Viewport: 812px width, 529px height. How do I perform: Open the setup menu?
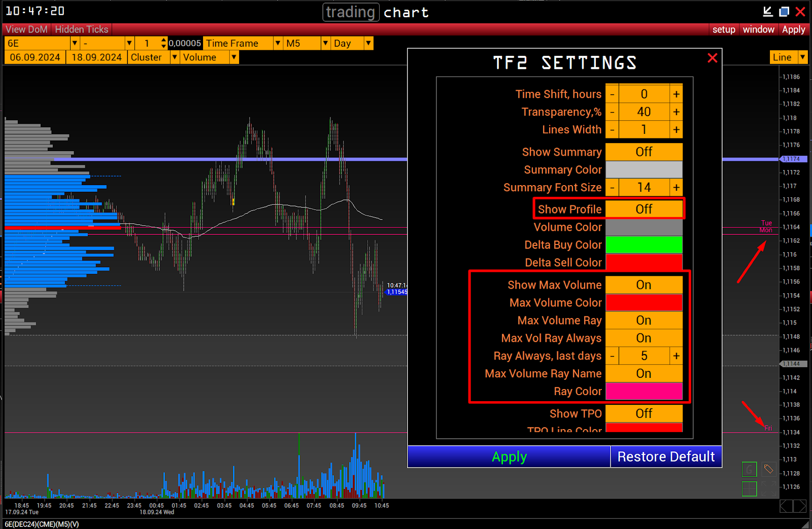[724, 29]
